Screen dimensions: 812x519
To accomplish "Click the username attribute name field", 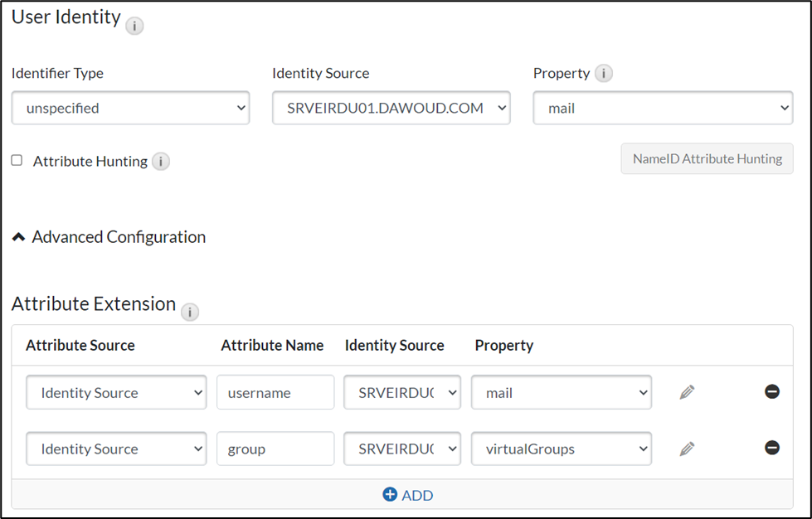I will coord(275,392).
